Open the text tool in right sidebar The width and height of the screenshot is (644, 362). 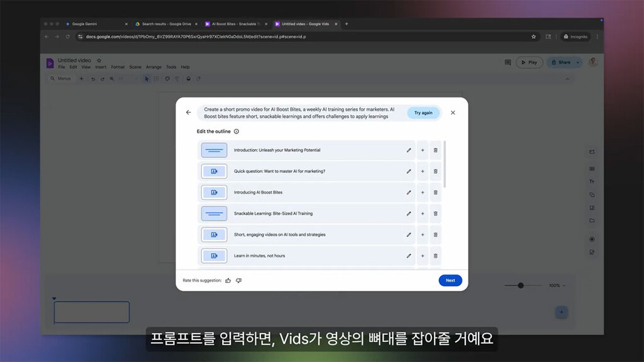point(592,182)
